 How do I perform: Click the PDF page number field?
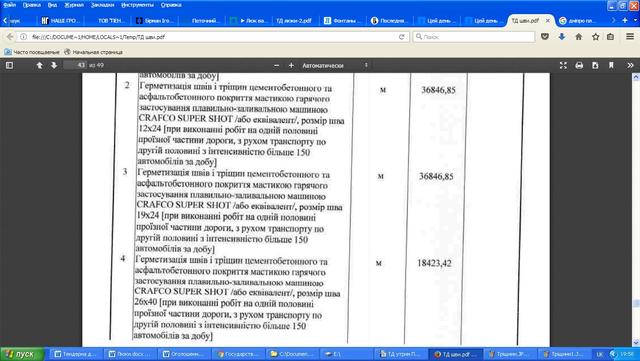pyautogui.click(x=76, y=65)
